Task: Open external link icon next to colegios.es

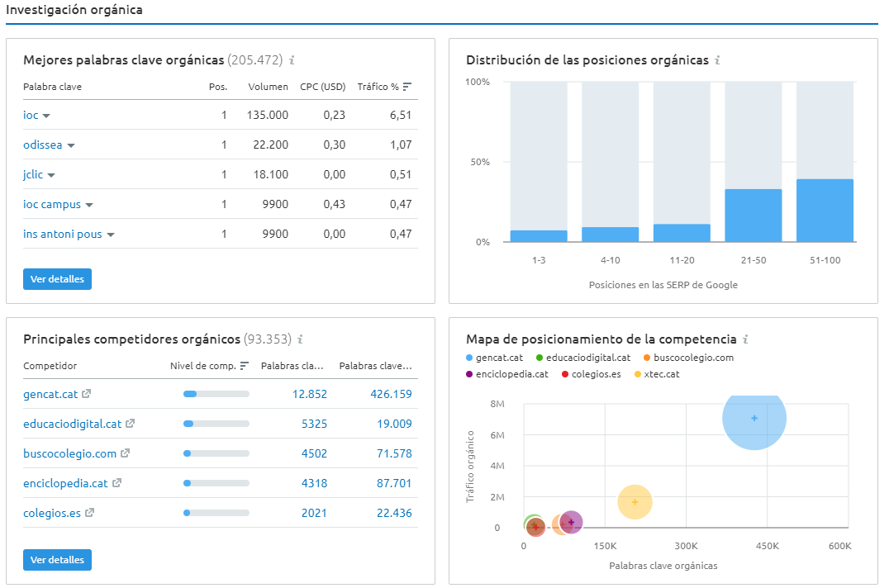Action: tap(89, 513)
